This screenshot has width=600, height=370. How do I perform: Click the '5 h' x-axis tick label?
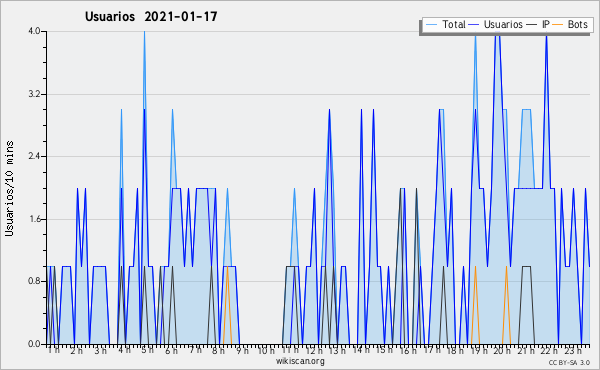coord(148,350)
